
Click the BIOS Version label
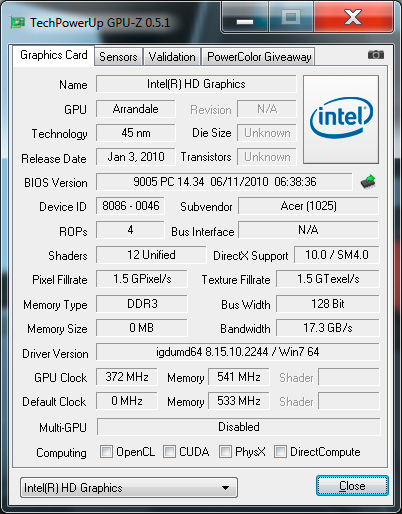(x=56, y=183)
